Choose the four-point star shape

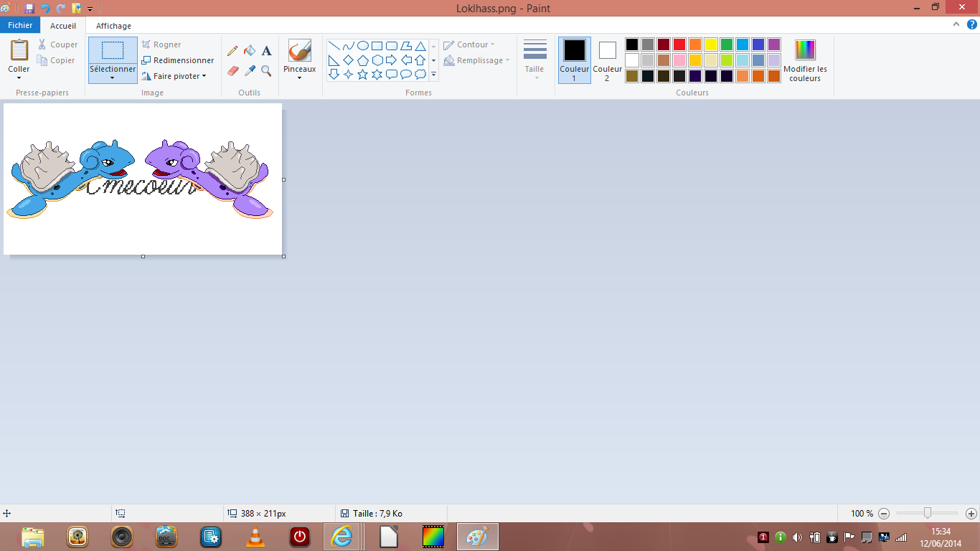pos(349,74)
